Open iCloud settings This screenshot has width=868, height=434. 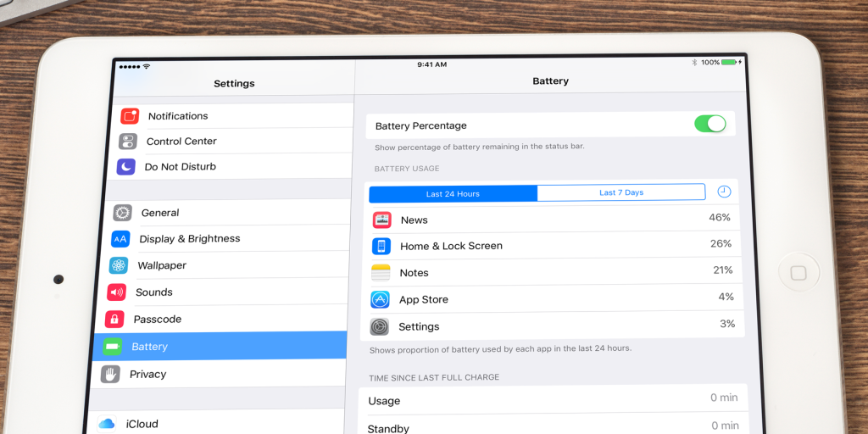tap(214, 424)
